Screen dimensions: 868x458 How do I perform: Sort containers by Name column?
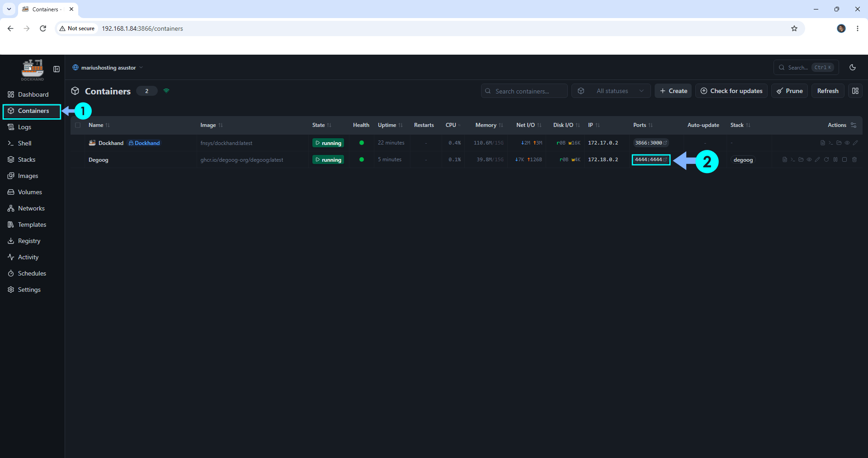click(x=99, y=125)
